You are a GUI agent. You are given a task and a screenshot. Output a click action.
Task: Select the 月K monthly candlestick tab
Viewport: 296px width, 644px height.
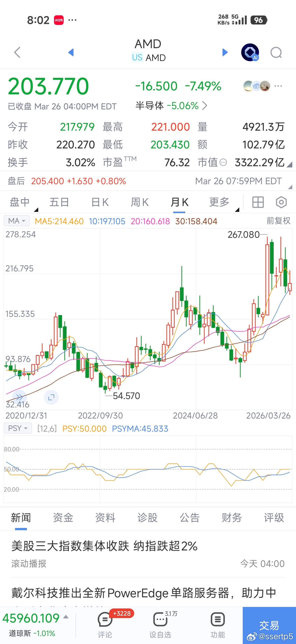tap(179, 202)
